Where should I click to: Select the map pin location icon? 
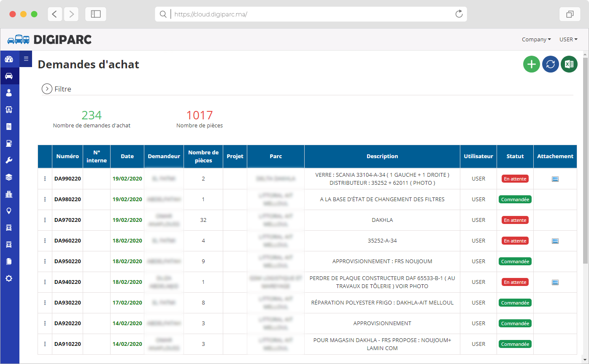tap(9, 211)
